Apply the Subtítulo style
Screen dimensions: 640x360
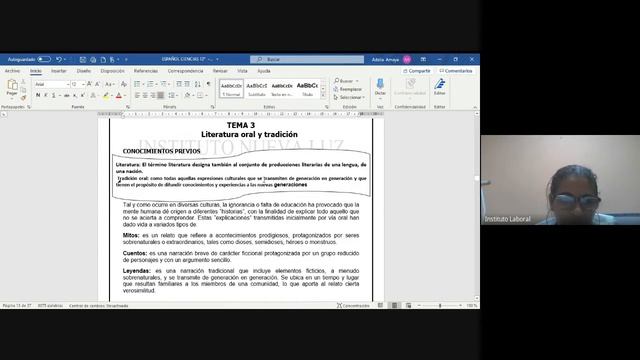point(257,89)
